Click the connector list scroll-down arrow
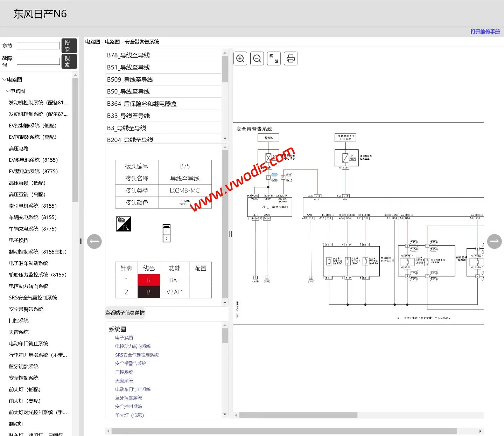The width and height of the screenshot is (504, 436). click(225, 138)
